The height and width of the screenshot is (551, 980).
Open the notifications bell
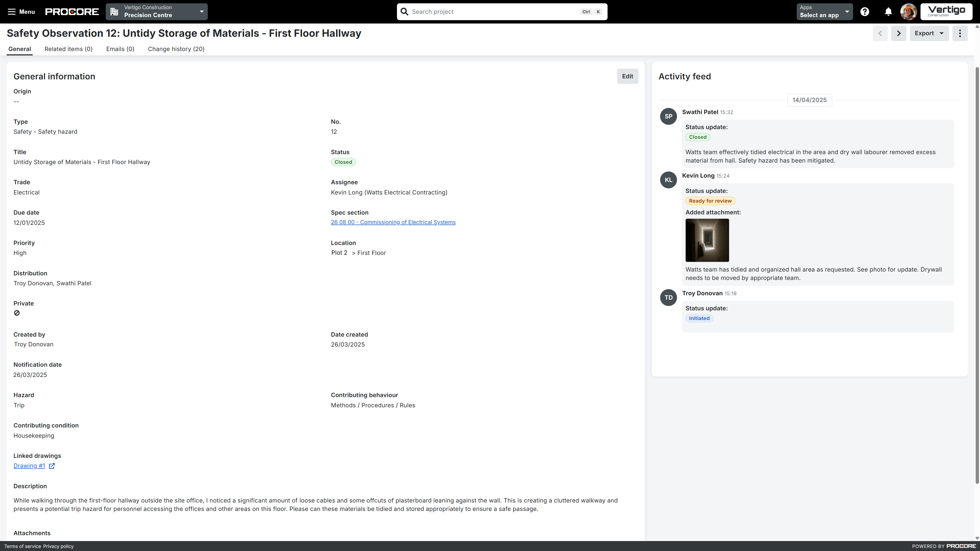pyautogui.click(x=888, y=11)
